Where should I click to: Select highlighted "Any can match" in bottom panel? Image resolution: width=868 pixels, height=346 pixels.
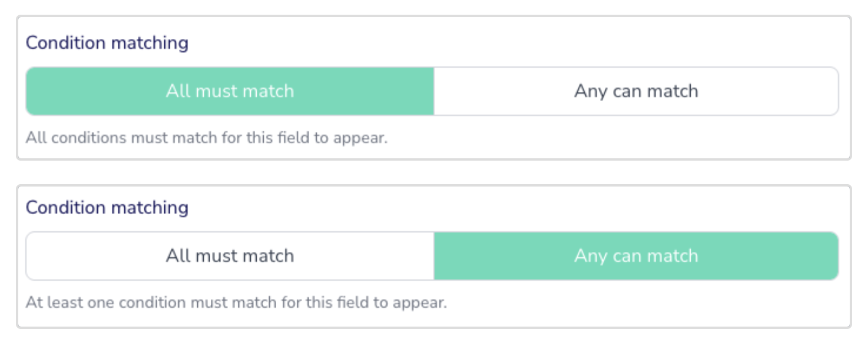(x=636, y=256)
